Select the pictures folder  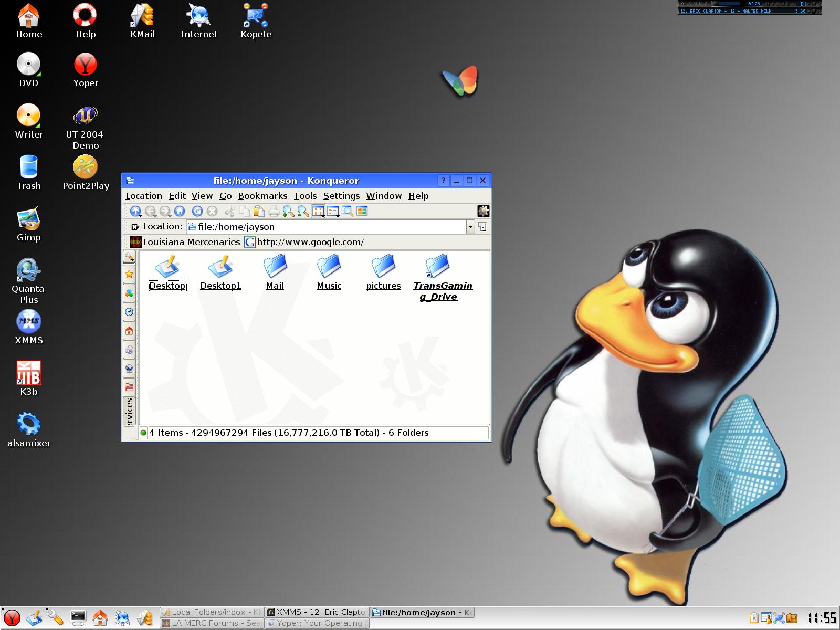coord(383,272)
